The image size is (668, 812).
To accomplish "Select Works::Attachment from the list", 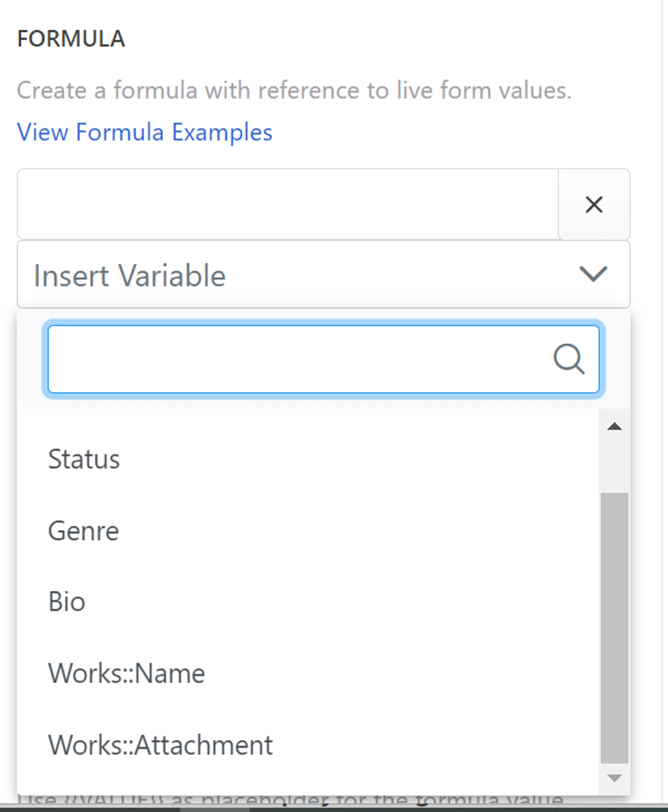I will 160,745.
